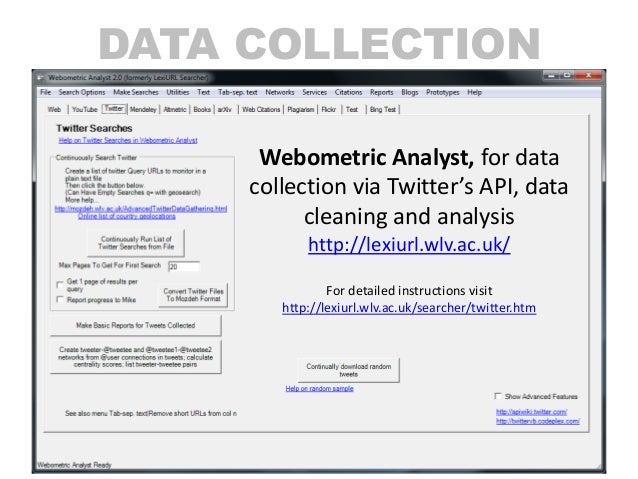Switch to the Mendeley tab
The image size is (638, 479).
point(143,109)
